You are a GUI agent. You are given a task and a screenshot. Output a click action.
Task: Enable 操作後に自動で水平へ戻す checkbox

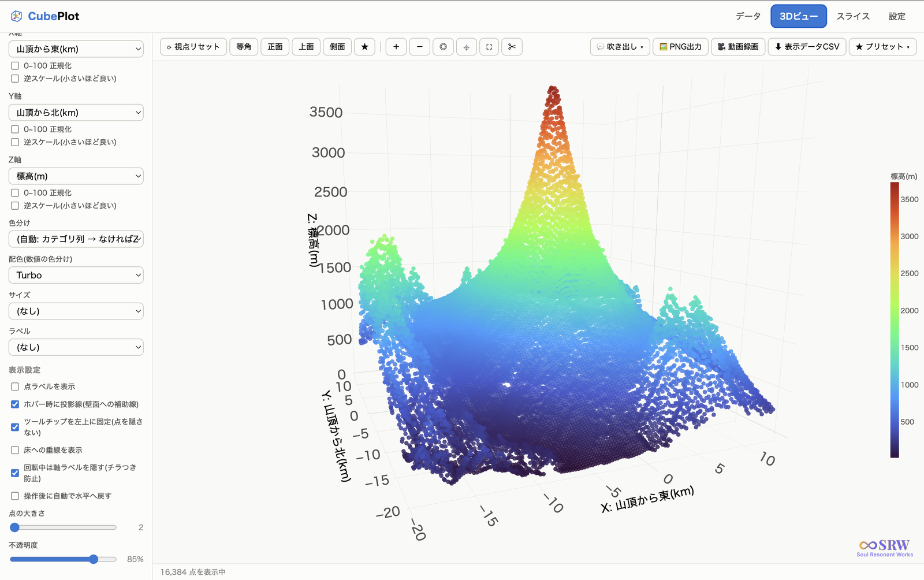(x=15, y=496)
